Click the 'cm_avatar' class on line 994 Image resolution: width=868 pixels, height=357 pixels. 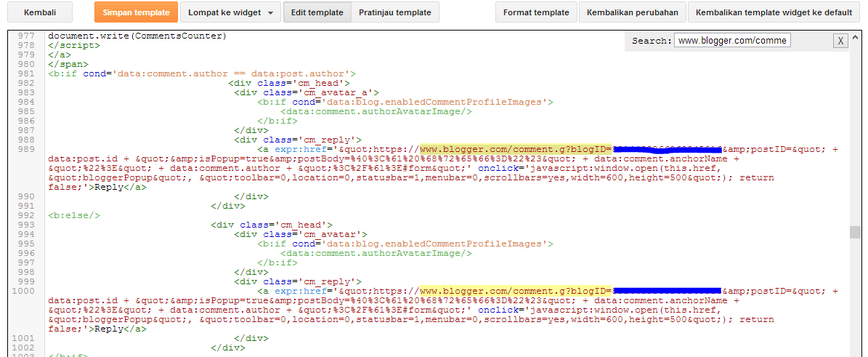333,235
